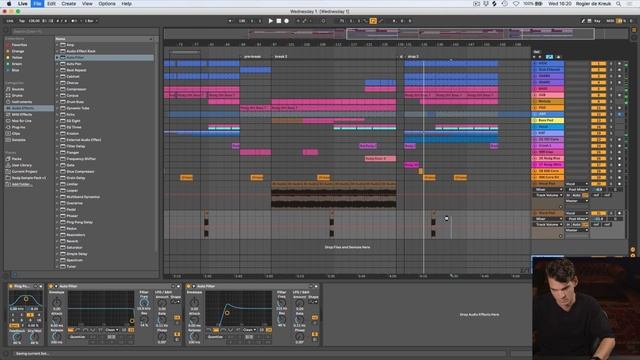
Task: Toggle the Key map mode switch
Action: (x=597, y=21)
